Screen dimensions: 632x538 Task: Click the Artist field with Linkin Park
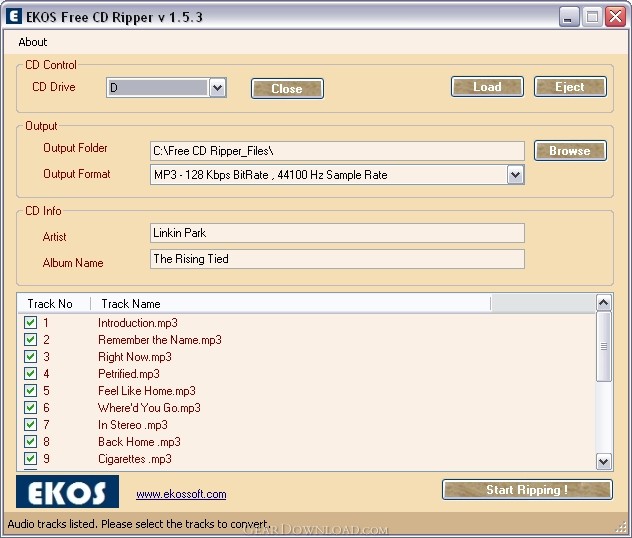(x=337, y=233)
